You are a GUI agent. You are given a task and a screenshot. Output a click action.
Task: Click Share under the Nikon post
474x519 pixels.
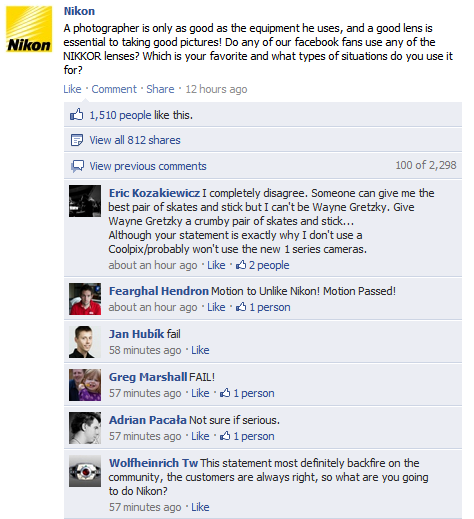pyautogui.click(x=160, y=89)
